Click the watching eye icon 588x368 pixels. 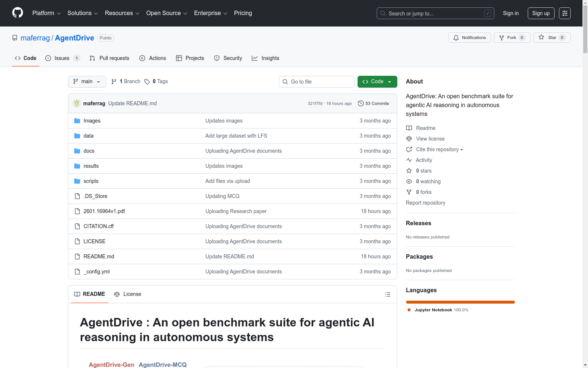[x=409, y=181]
